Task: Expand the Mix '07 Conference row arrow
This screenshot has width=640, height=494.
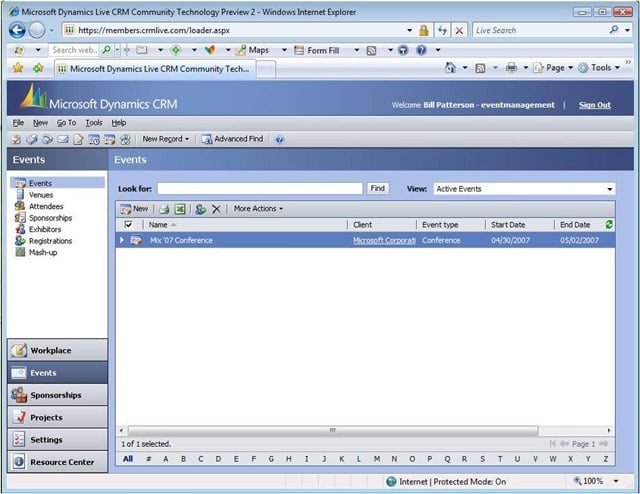Action: tap(122, 240)
